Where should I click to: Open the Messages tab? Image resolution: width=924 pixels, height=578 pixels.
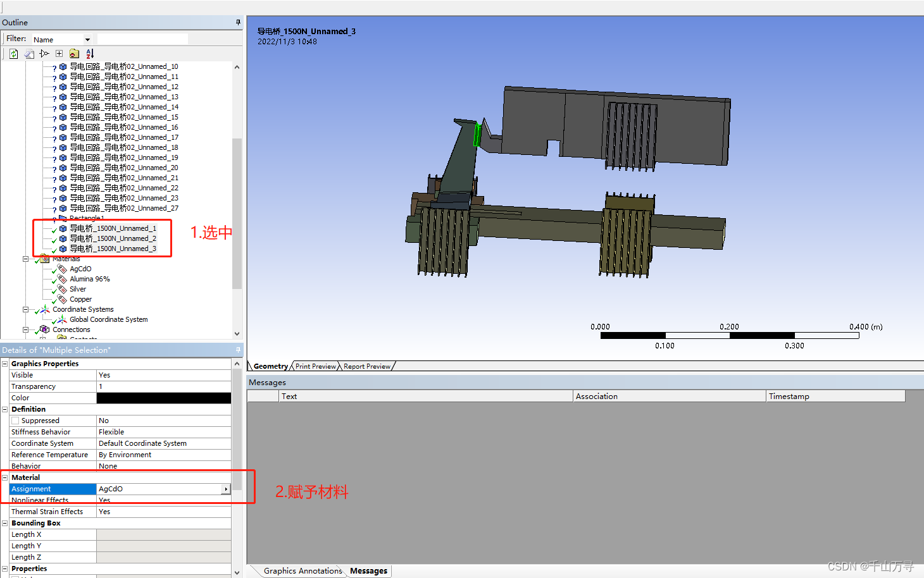368,570
